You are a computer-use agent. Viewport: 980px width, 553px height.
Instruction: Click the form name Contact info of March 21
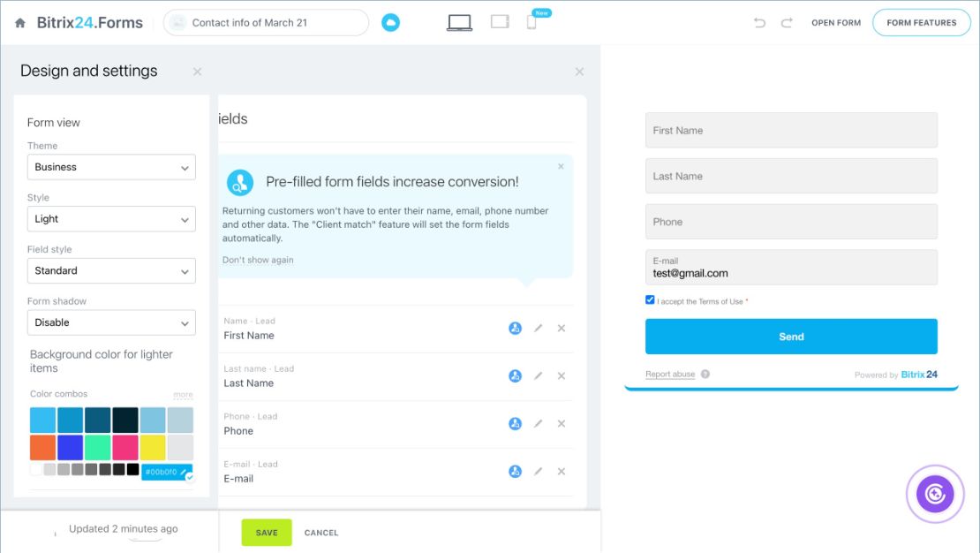267,22
